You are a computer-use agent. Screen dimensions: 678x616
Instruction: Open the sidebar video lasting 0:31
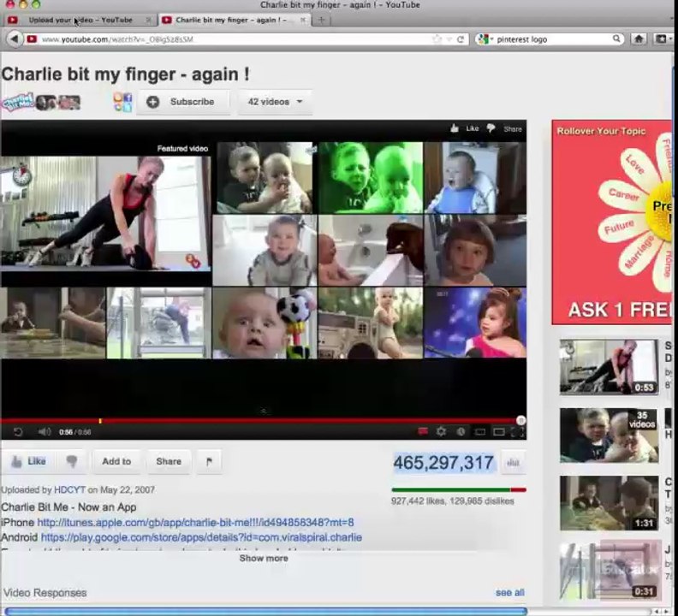click(609, 571)
